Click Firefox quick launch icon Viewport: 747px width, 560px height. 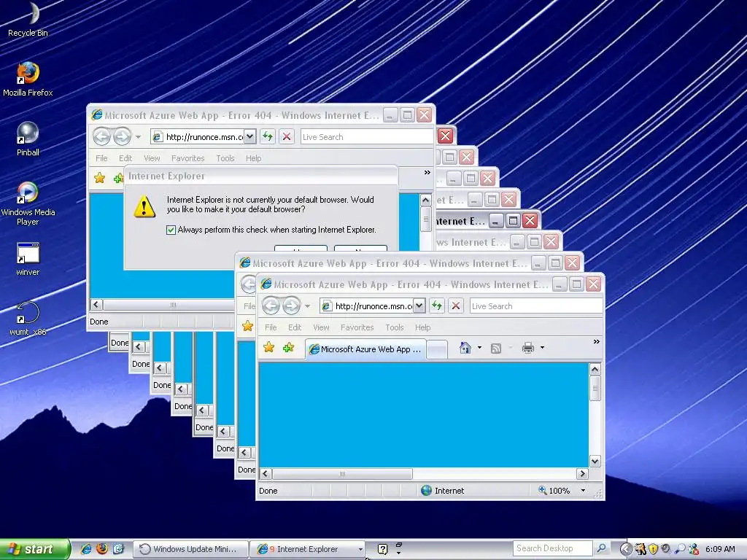coord(102,549)
